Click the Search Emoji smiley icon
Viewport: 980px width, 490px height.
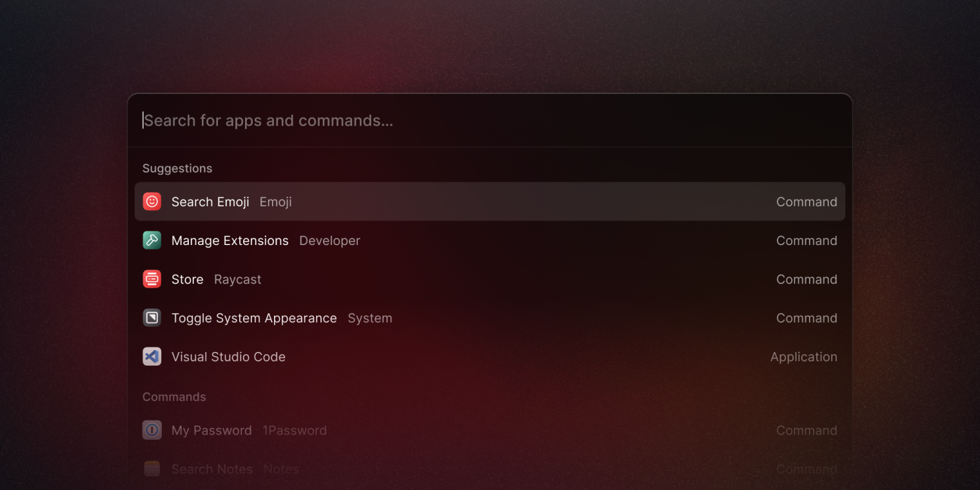coord(152,202)
